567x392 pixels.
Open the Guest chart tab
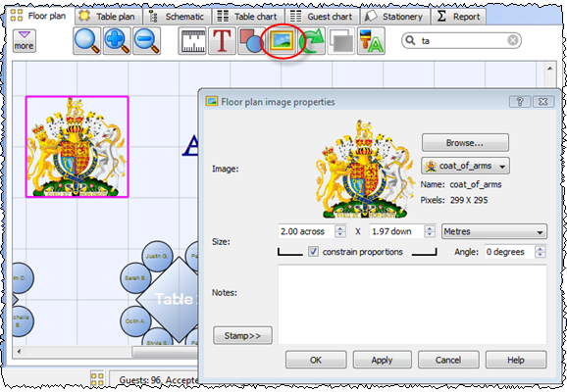coord(322,17)
